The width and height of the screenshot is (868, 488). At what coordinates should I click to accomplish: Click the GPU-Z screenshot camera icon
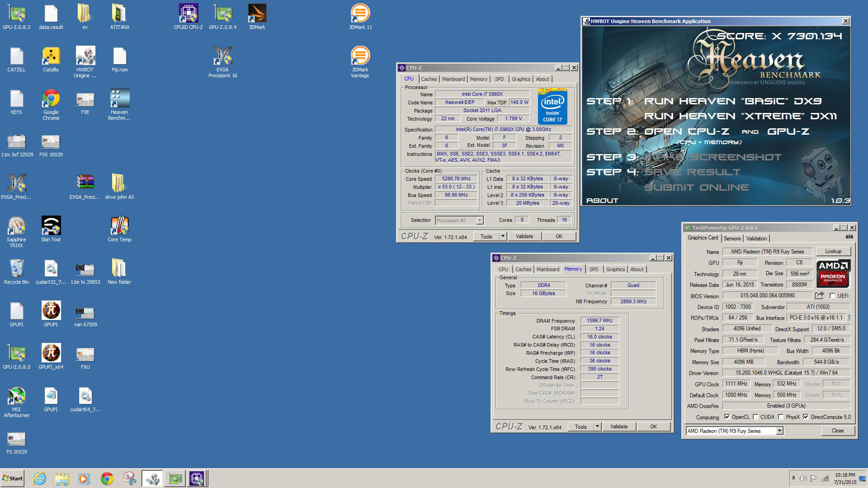click(x=849, y=237)
